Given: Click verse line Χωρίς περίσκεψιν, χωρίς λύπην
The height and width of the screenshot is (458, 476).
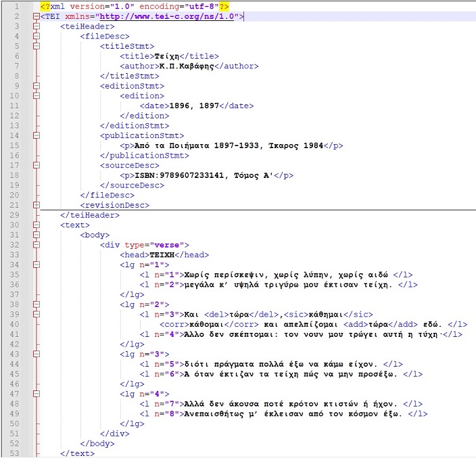Looking at the screenshot, I should pos(286,275).
